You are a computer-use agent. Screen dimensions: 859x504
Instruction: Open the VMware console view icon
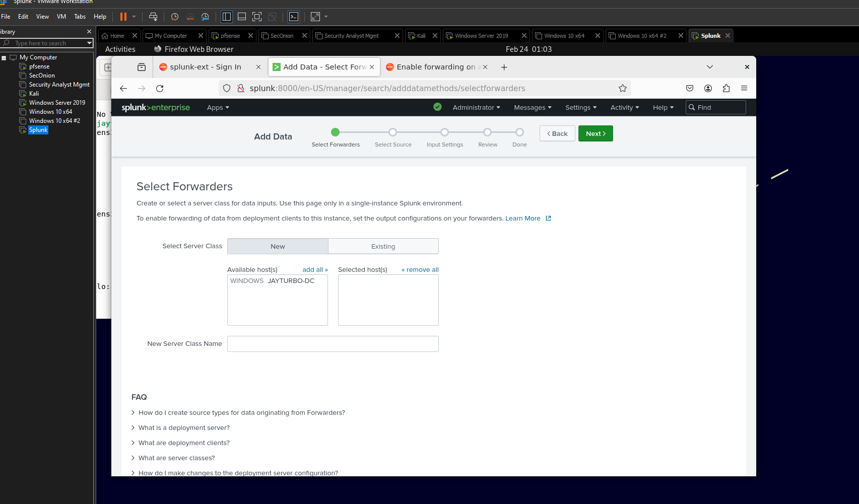(294, 17)
